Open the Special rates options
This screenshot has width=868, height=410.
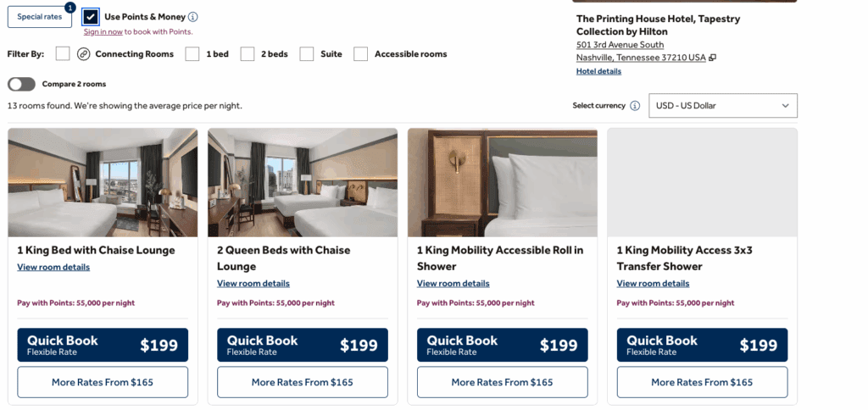40,17
